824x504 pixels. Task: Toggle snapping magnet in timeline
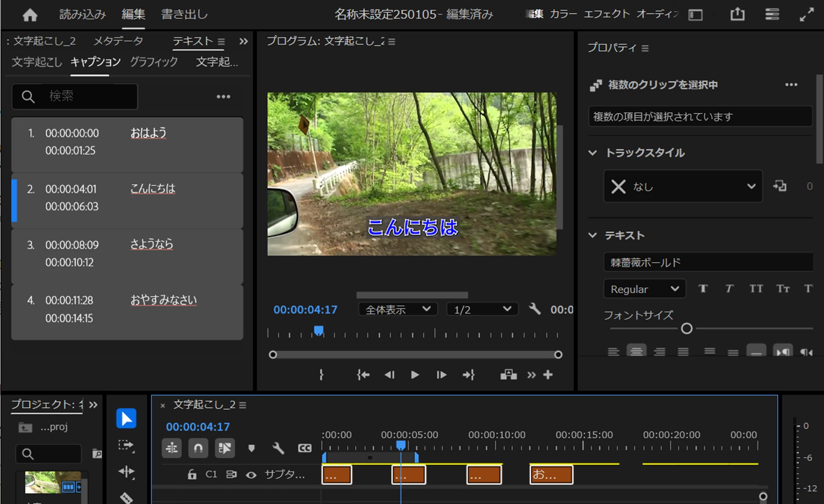tap(198, 448)
